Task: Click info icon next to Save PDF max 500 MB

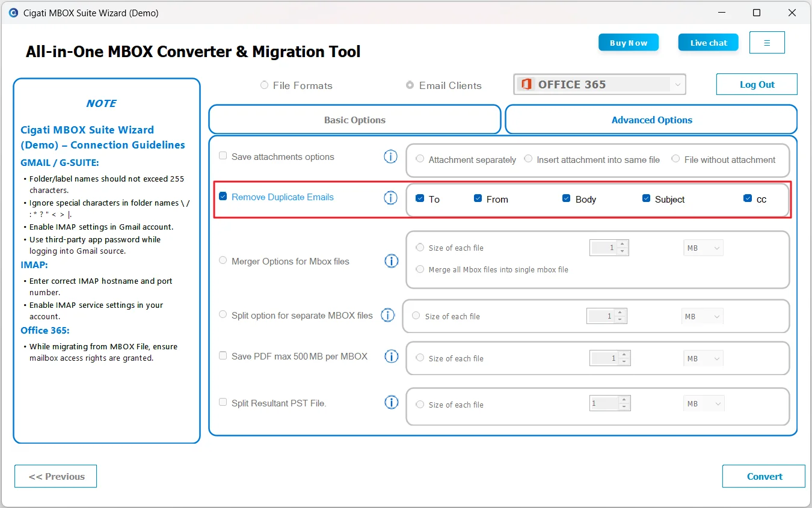Action: pyautogui.click(x=392, y=356)
